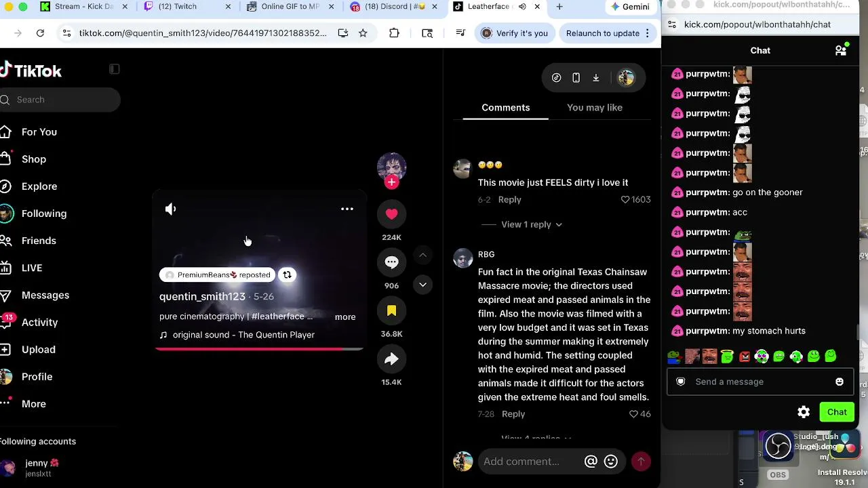Screen dimensions: 868x488
Task: Reply to RBG's fun fact comment
Action: coord(513,413)
